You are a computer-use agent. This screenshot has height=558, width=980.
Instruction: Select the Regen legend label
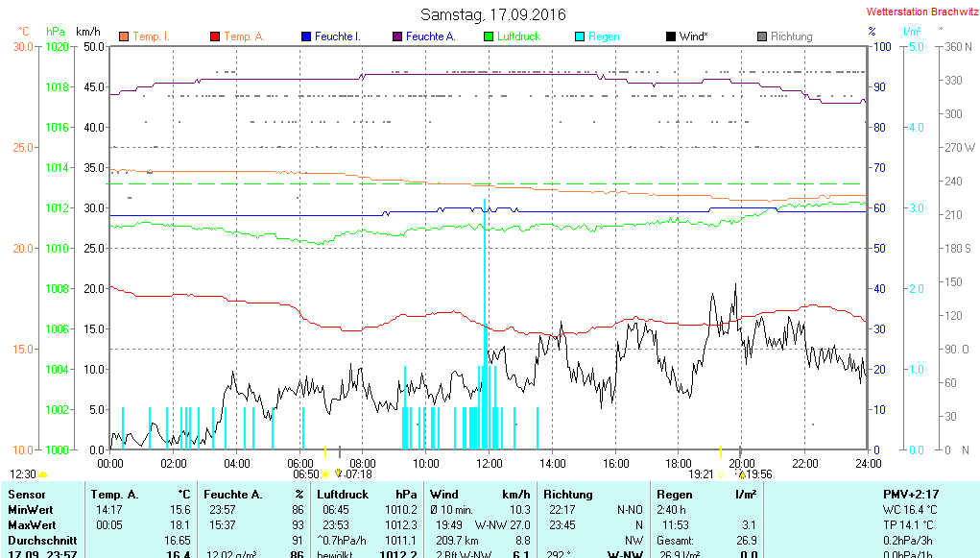[x=604, y=36]
